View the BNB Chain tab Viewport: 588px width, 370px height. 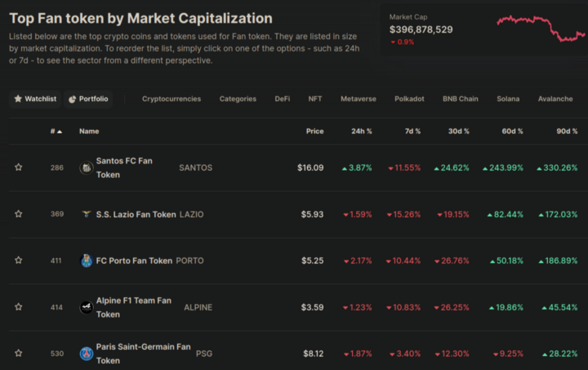(x=460, y=99)
